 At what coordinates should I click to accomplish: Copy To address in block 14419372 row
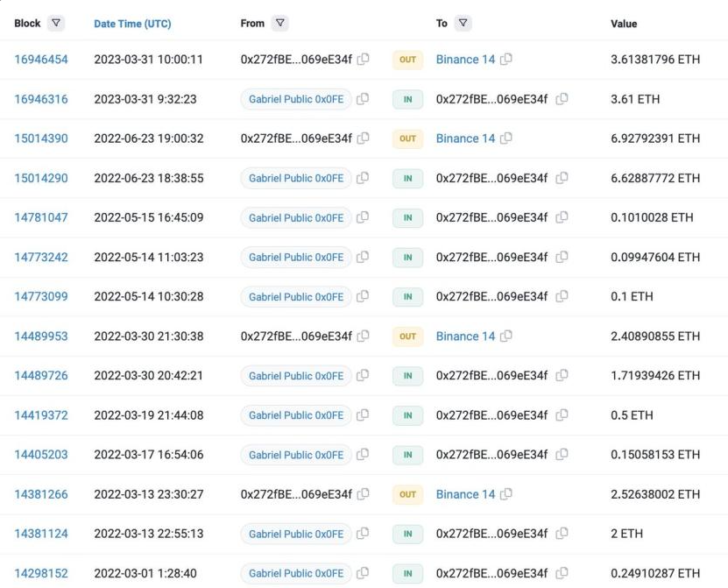(x=562, y=414)
